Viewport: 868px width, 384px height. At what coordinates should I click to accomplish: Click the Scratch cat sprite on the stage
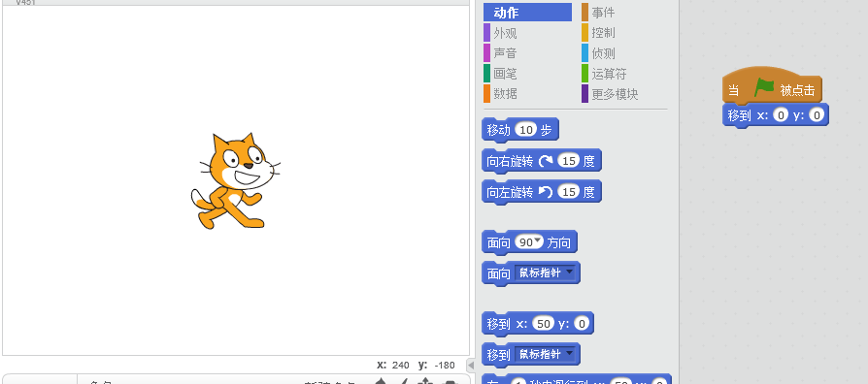point(235,181)
